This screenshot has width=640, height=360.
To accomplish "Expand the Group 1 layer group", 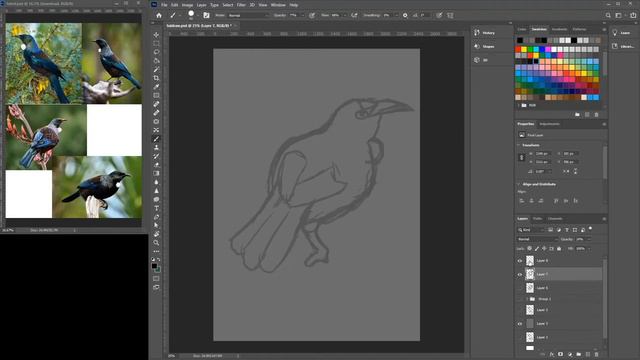I will [x=527, y=299].
